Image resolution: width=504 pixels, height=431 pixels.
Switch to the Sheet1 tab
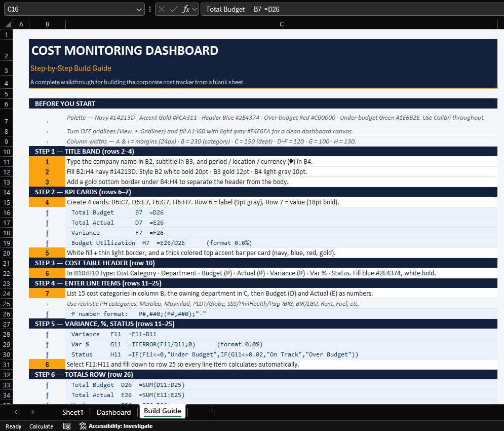point(72,412)
